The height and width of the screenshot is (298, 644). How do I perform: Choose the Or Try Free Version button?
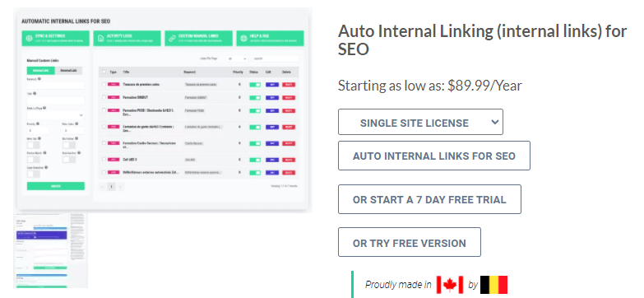410,243
